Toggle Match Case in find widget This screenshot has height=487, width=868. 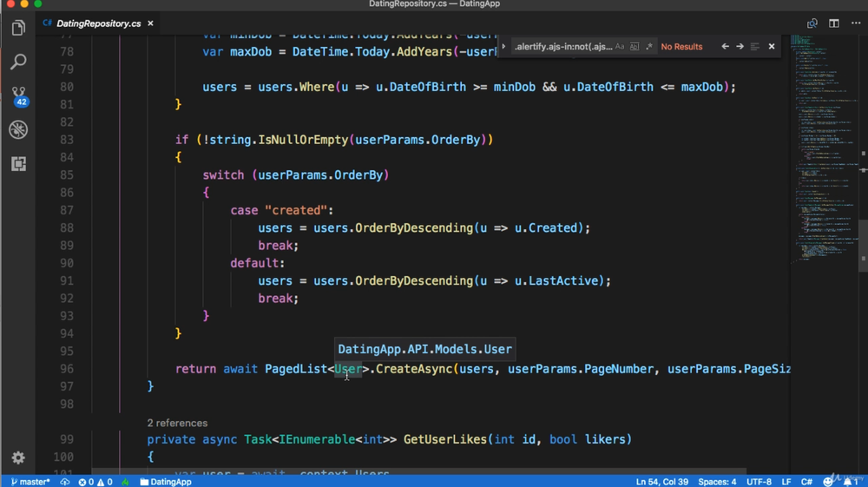(620, 47)
